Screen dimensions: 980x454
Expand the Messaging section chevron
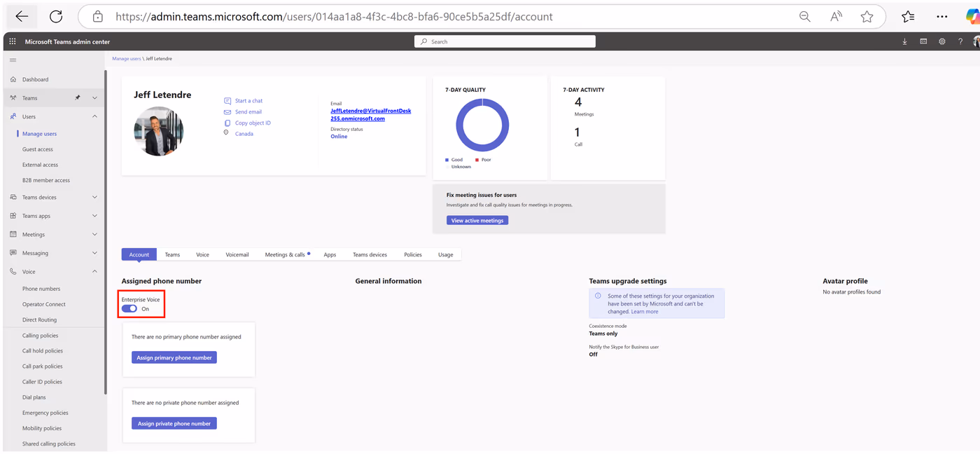[x=94, y=253]
